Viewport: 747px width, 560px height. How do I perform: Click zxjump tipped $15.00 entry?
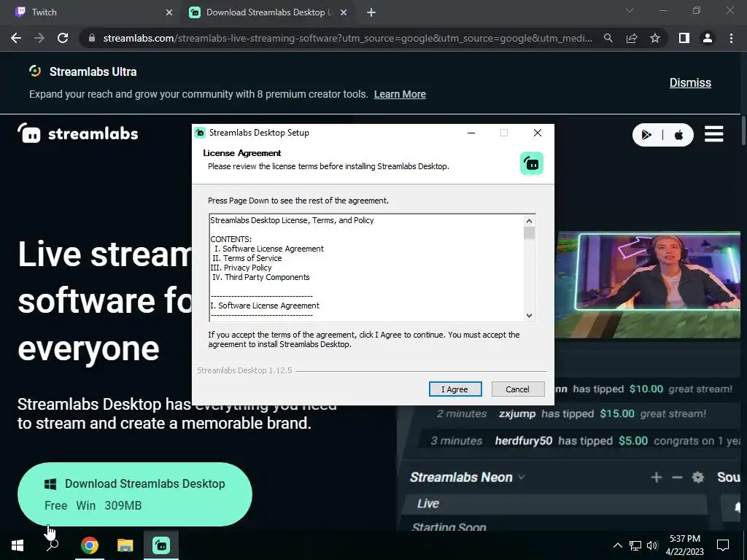pos(571,414)
